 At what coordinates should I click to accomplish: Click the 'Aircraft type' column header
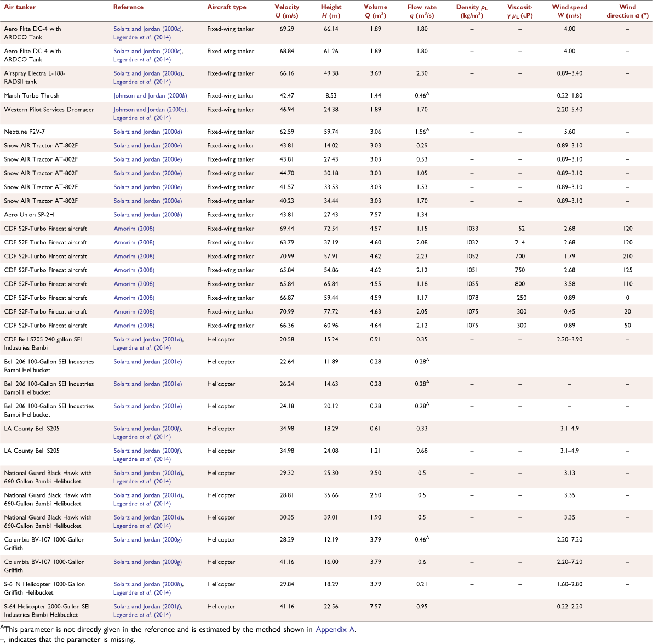(227, 7)
